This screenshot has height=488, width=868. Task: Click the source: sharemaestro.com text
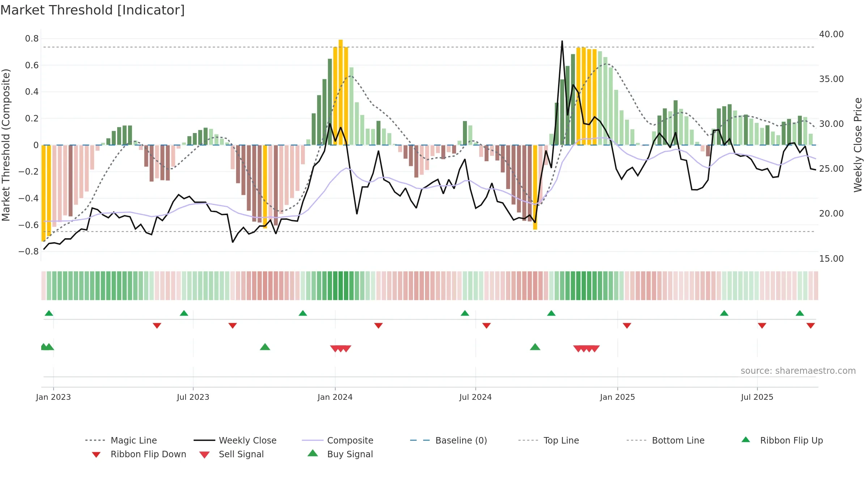click(x=798, y=371)
